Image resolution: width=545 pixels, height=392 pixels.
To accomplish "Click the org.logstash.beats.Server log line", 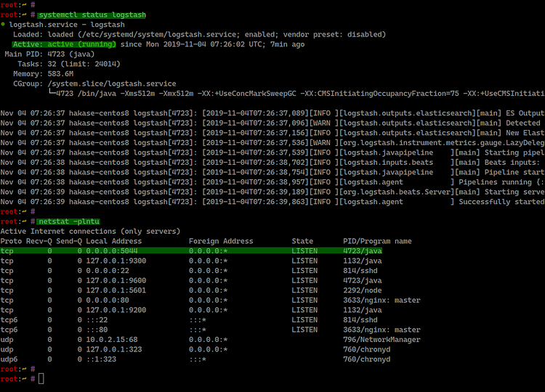I will [x=272, y=192].
